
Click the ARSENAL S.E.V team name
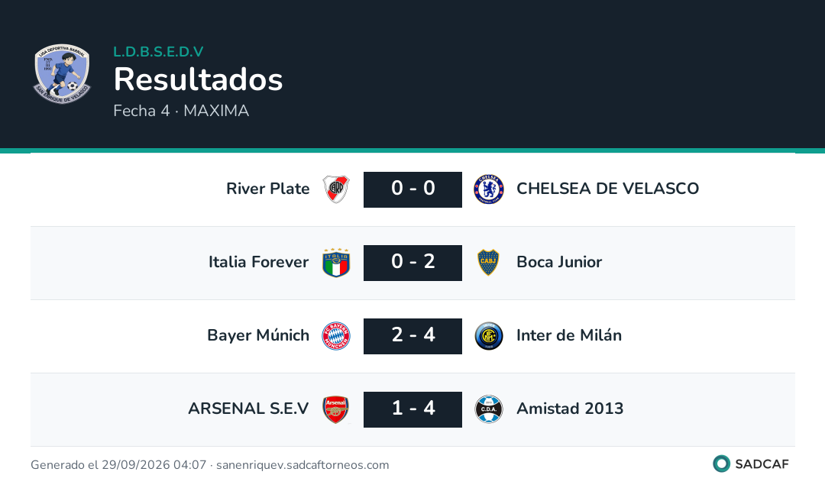(x=248, y=409)
